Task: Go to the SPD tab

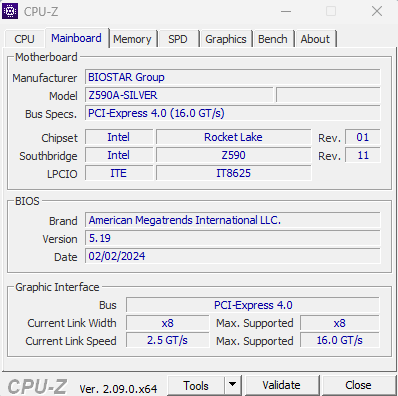Action: pyautogui.click(x=178, y=39)
